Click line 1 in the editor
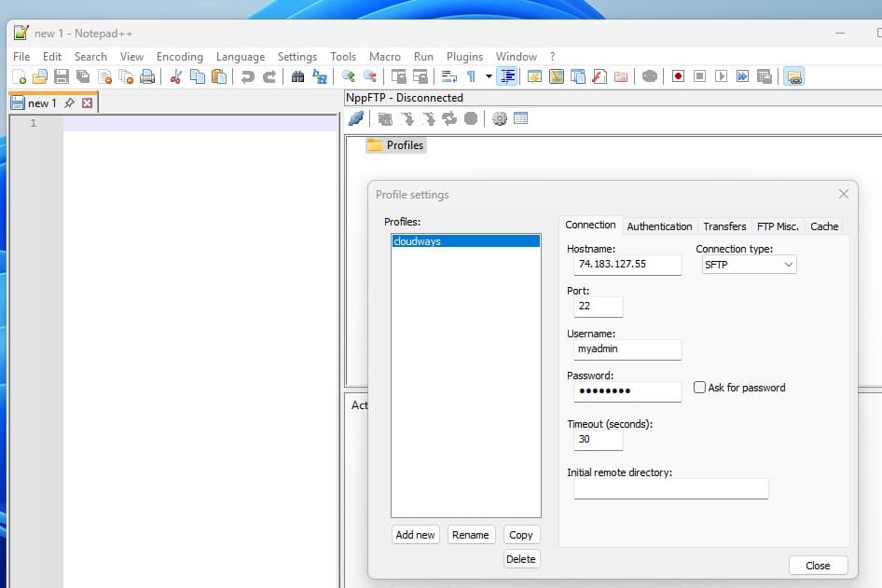This screenshot has width=882, height=588. pyautogui.click(x=200, y=123)
